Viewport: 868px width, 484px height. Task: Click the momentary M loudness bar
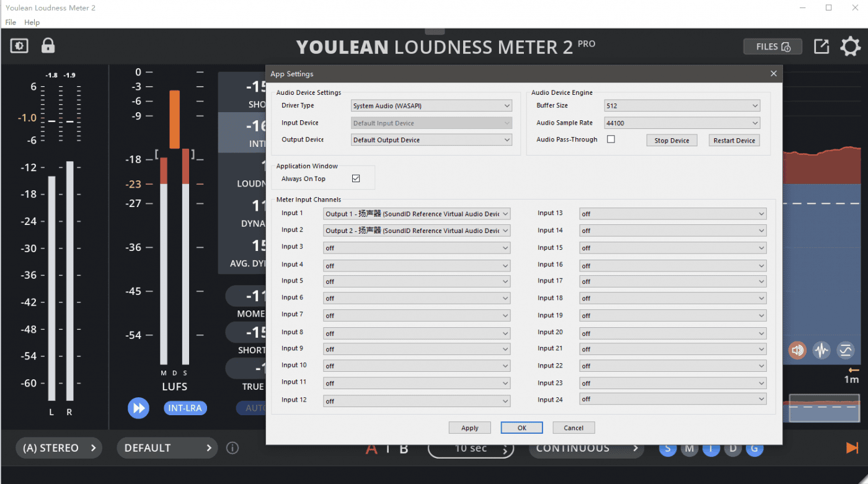164,261
